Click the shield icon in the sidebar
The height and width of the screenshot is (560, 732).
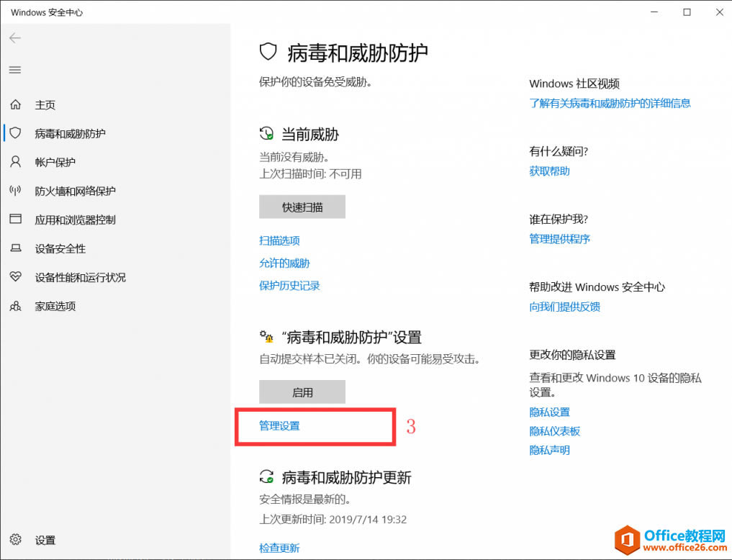(x=15, y=133)
